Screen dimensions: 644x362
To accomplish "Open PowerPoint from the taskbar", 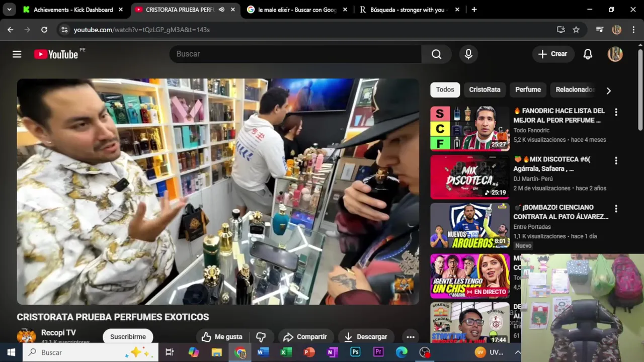I will (x=309, y=352).
